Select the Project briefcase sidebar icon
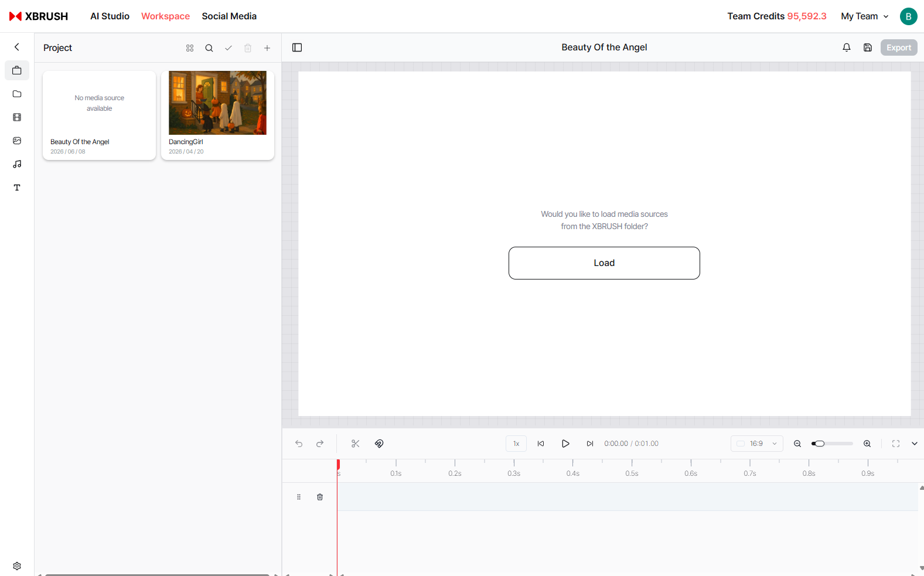This screenshot has height=576, width=924. click(17, 70)
